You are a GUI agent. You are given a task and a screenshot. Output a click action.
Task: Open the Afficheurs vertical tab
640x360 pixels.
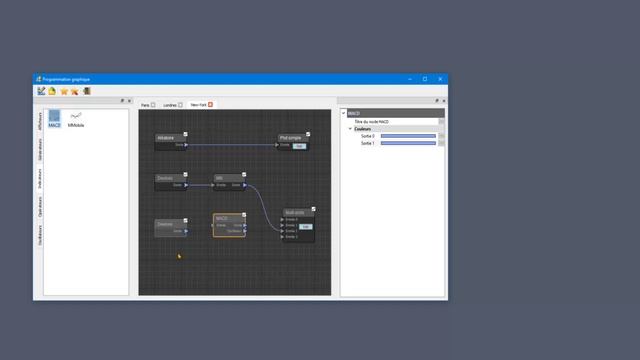[40, 121]
